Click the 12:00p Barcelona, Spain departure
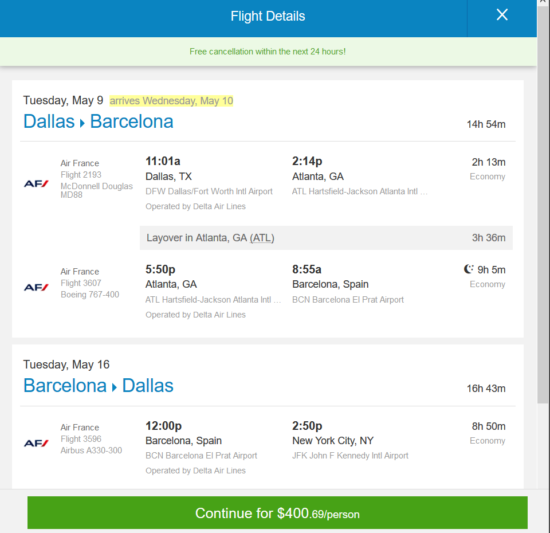550x533 pixels. pos(163,426)
